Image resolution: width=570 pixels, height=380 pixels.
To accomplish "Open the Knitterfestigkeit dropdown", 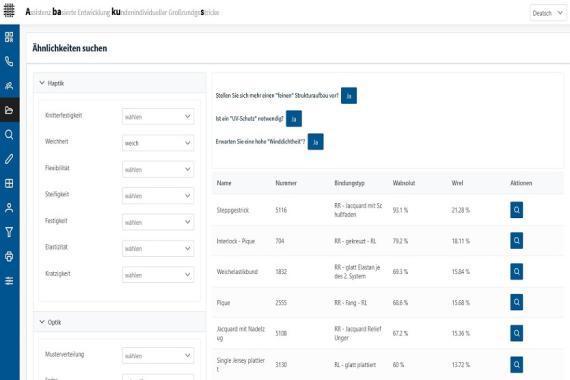I will pyautogui.click(x=158, y=117).
